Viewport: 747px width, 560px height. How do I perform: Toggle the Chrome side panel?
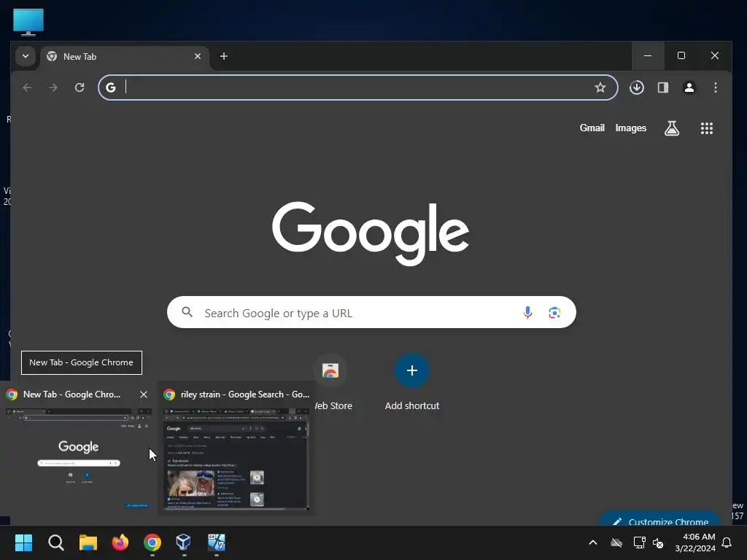tap(662, 87)
